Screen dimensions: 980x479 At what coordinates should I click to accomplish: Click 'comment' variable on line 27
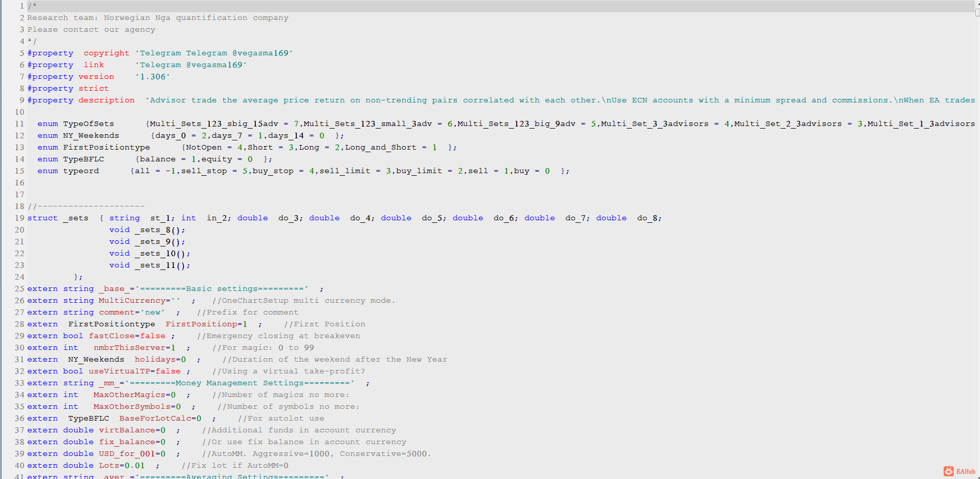pyautogui.click(x=117, y=313)
